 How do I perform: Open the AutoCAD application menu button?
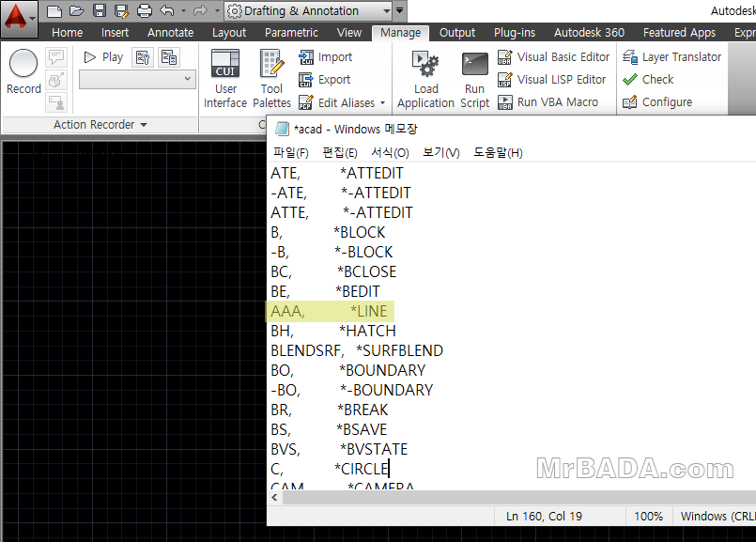[x=20, y=19]
